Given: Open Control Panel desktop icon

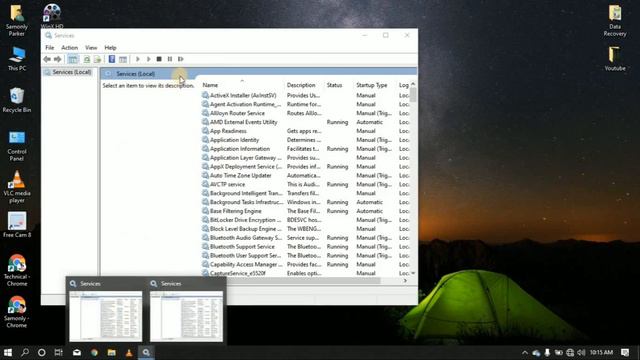Looking at the screenshot, I should click(17, 146).
